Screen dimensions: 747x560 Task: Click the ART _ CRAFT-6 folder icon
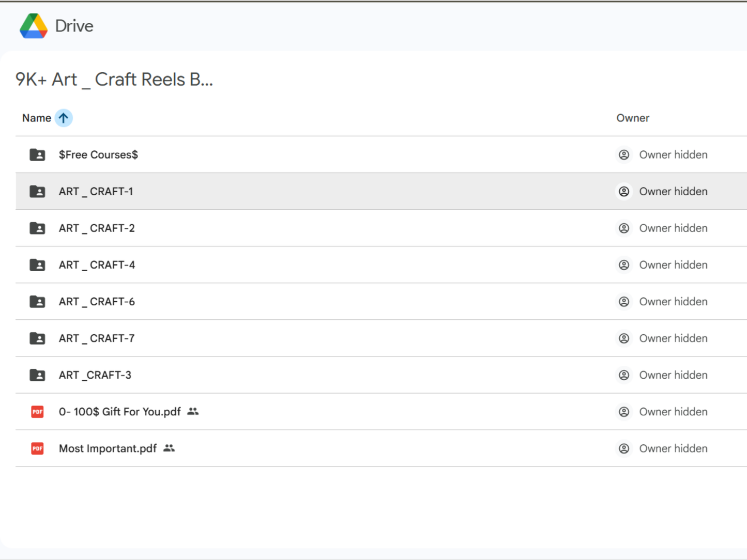[x=37, y=301]
